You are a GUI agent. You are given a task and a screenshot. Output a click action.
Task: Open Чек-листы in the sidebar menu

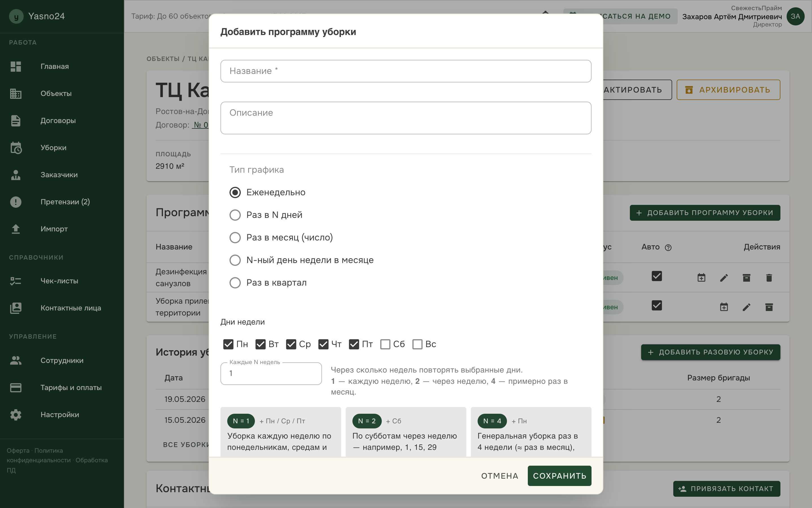(x=59, y=281)
